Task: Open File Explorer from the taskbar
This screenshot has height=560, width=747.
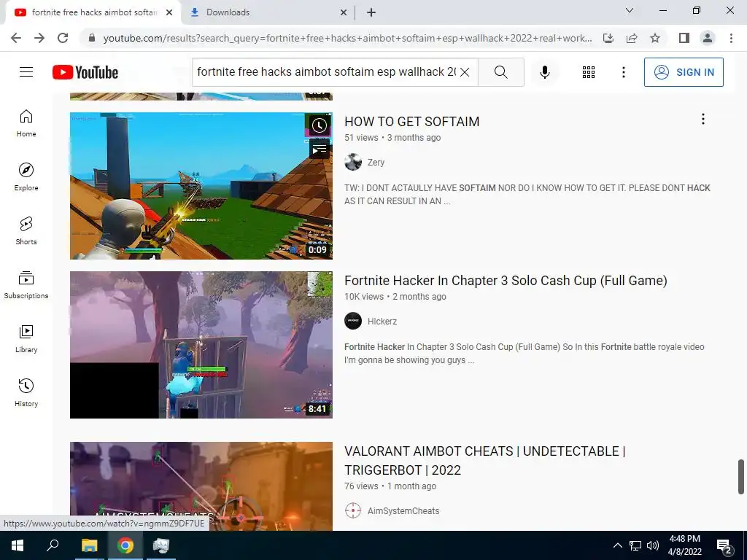Action: [89, 545]
